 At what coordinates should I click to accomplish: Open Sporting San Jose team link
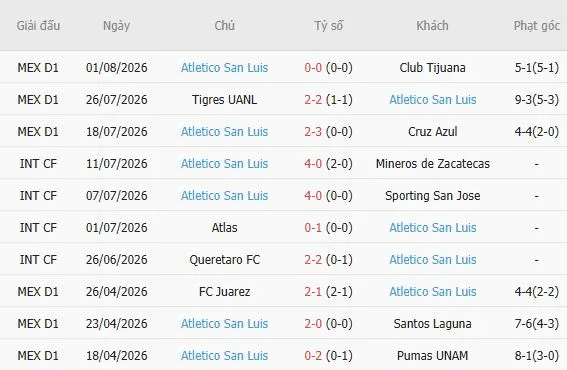coord(432,196)
